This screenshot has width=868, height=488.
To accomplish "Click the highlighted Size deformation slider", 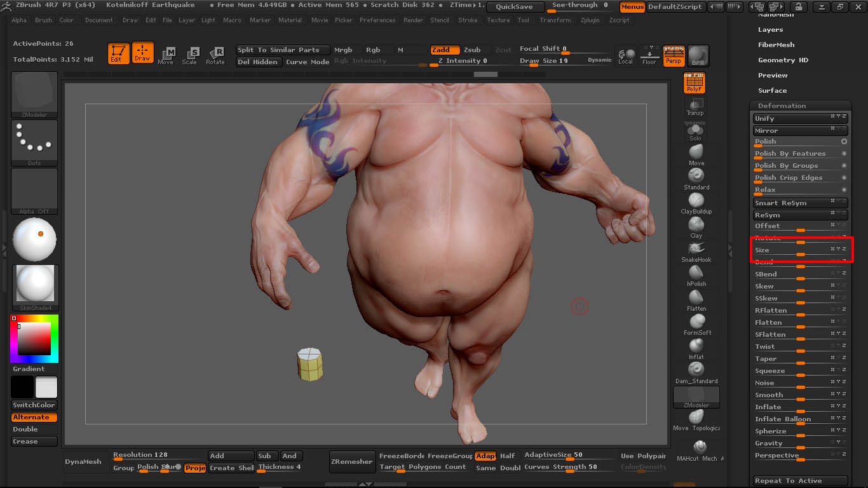I will (801, 250).
